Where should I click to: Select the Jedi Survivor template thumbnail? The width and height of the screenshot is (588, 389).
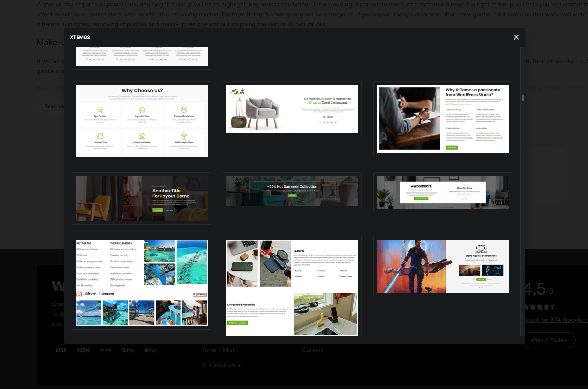coord(443,267)
